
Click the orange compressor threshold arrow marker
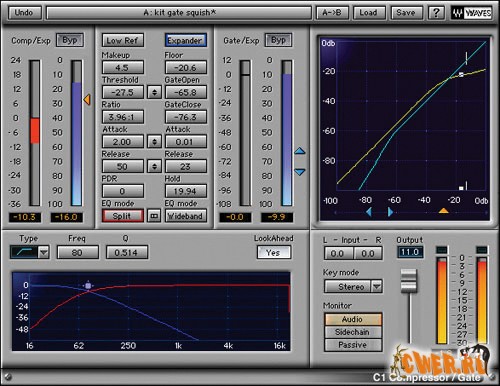click(x=87, y=100)
